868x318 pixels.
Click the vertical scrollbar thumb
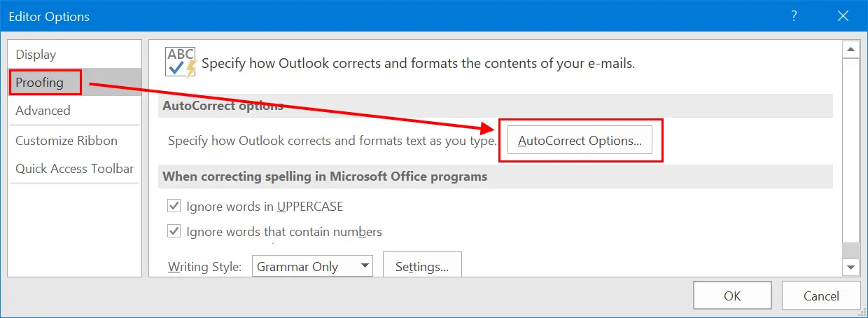(x=850, y=251)
